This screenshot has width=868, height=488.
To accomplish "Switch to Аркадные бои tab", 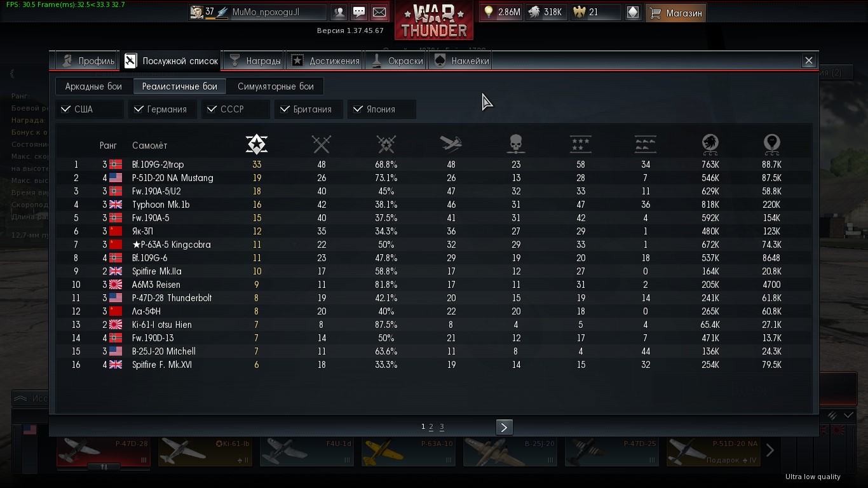I will pyautogui.click(x=93, y=86).
